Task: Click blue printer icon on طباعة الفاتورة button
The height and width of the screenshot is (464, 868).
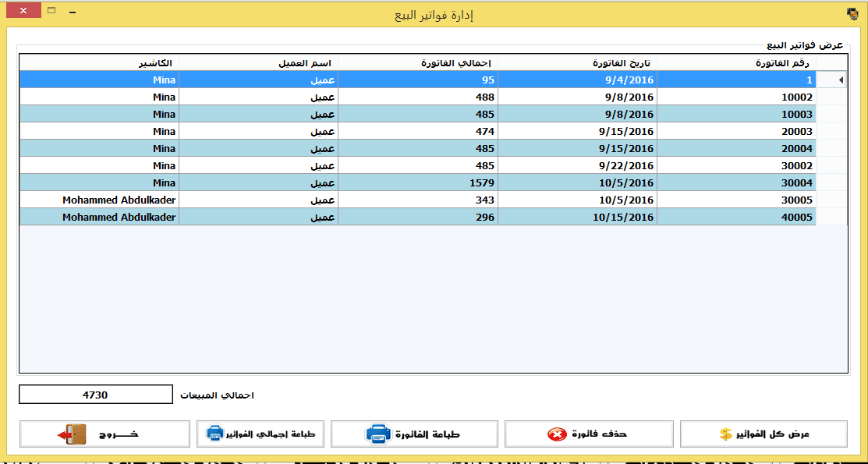Action: pos(378,434)
